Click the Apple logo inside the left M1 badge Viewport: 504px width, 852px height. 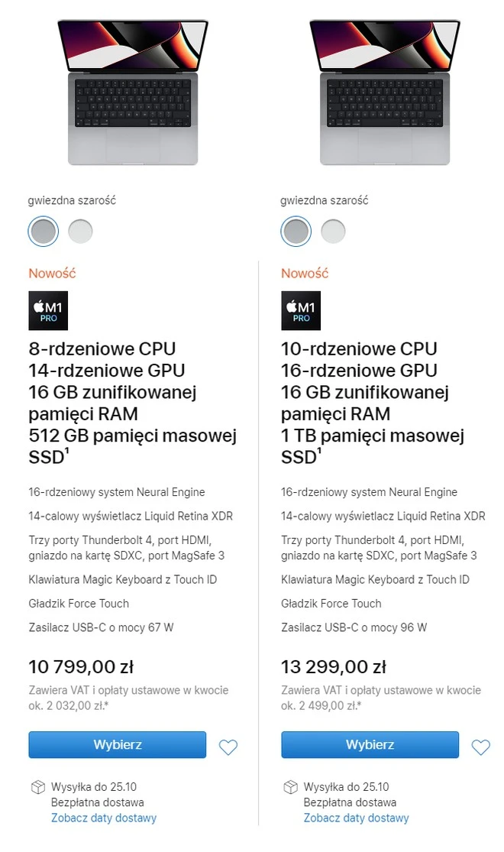tap(38, 305)
